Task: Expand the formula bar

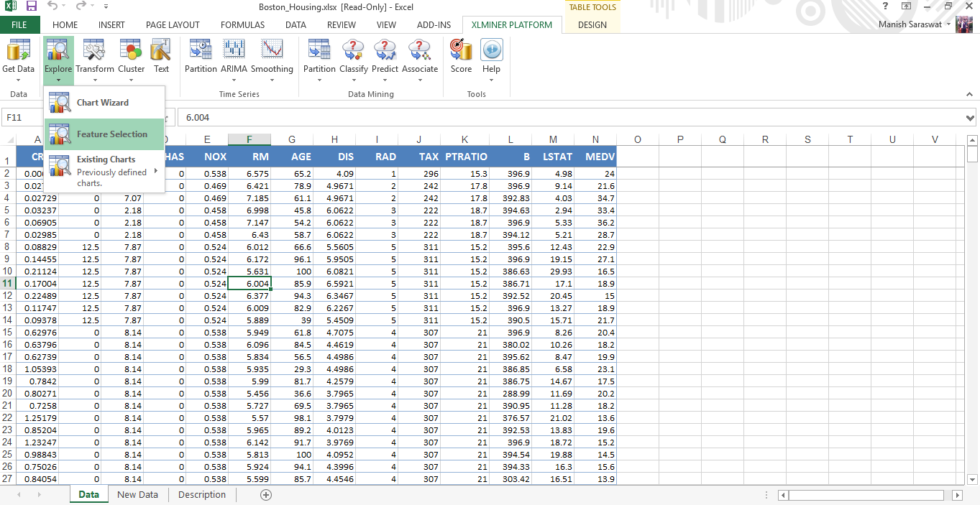Action: (x=971, y=118)
